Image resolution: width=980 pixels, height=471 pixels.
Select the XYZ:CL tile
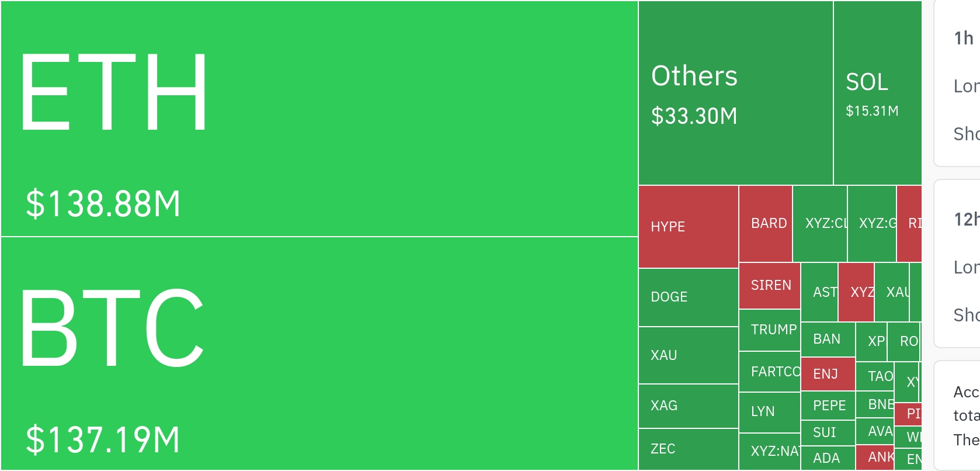tap(820, 224)
